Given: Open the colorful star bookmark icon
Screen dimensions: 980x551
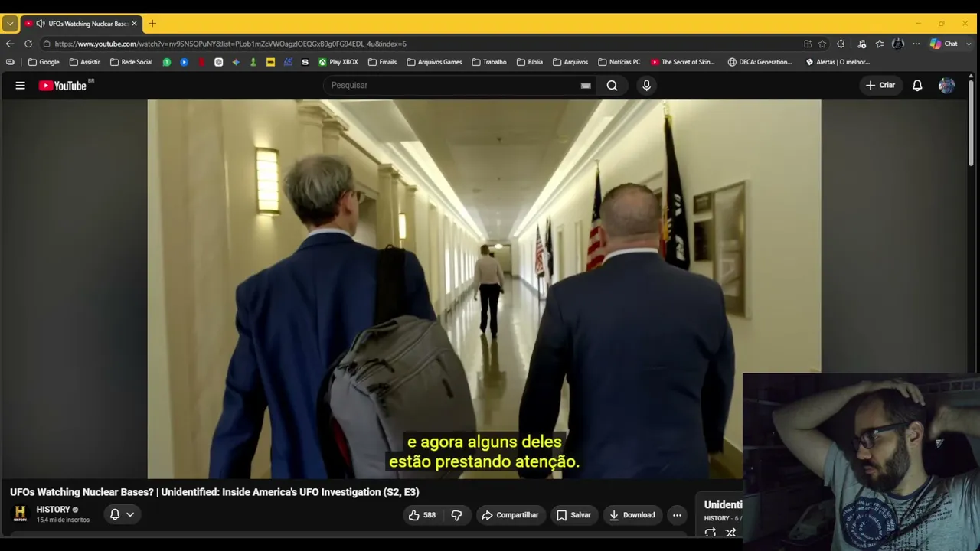Looking at the screenshot, I should pyautogui.click(x=236, y=62).
